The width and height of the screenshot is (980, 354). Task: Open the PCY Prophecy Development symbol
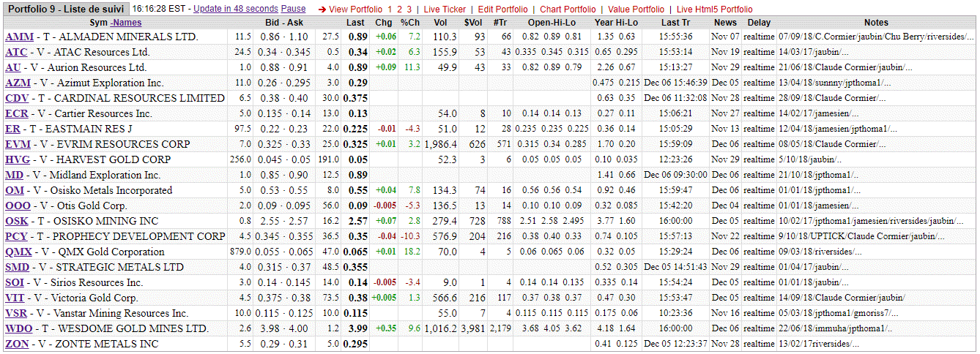[x=15, y=236]
